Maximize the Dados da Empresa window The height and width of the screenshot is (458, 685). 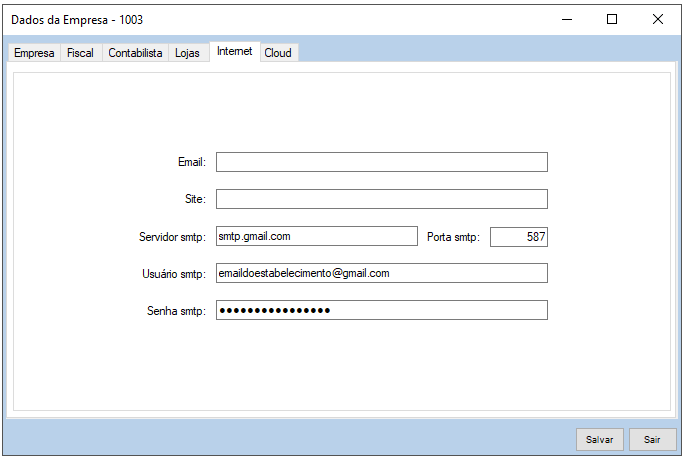point(612,19)
